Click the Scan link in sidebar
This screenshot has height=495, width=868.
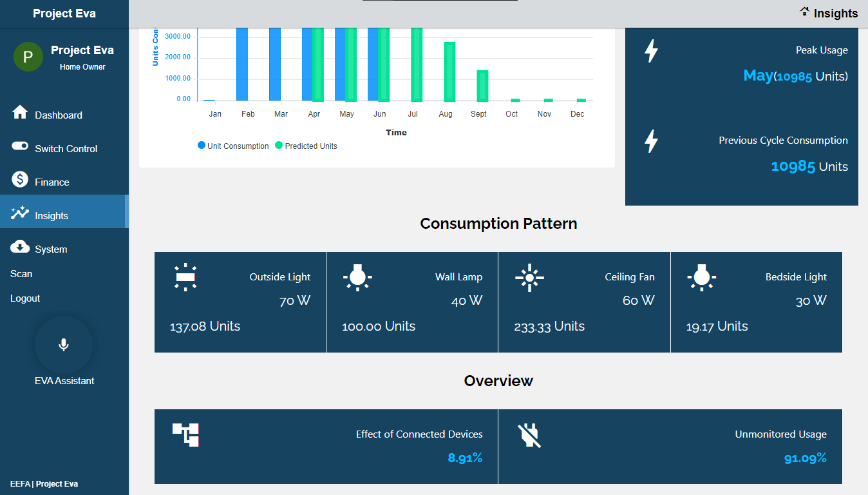click(x=21, y=274)
